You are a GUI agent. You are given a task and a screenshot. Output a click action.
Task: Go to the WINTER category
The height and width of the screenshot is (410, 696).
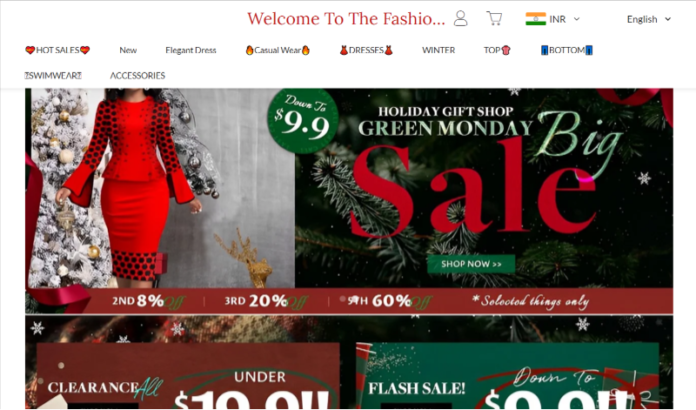pyautogui.click(x=438, y=50)
